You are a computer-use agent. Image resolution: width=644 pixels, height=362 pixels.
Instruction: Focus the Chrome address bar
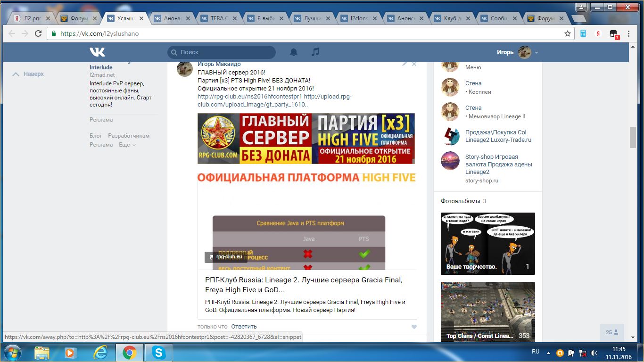[310, 33]
